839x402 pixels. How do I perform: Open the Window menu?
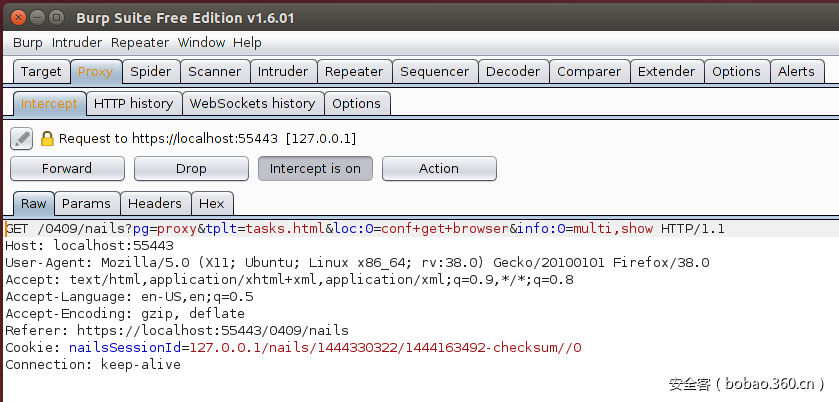coord(201,43)
